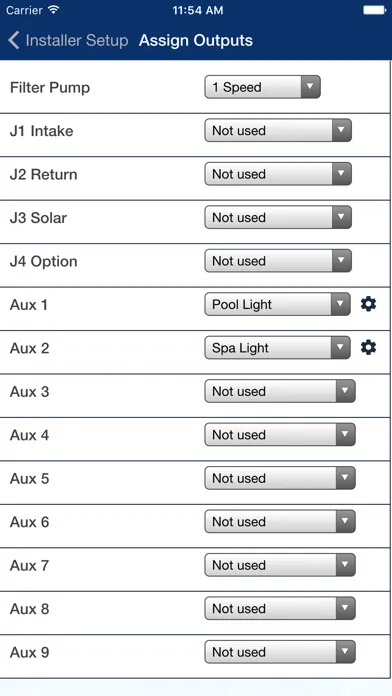Open the J2 Return dropdown

click(x=278, y=174)
